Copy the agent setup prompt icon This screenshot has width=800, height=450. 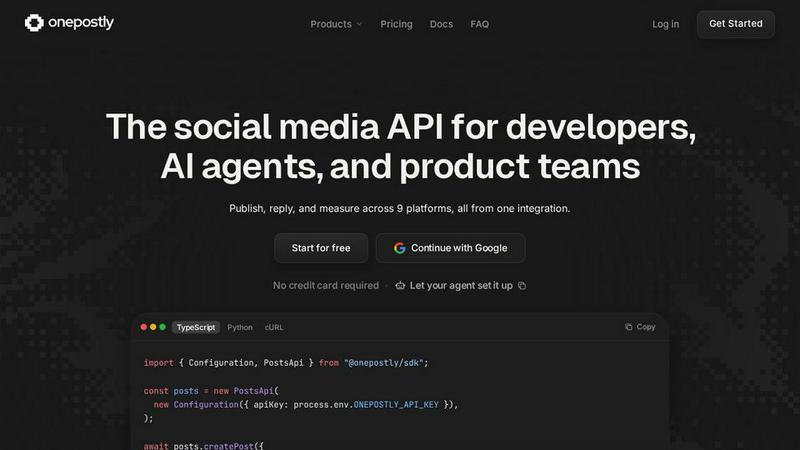coord(522,286)
